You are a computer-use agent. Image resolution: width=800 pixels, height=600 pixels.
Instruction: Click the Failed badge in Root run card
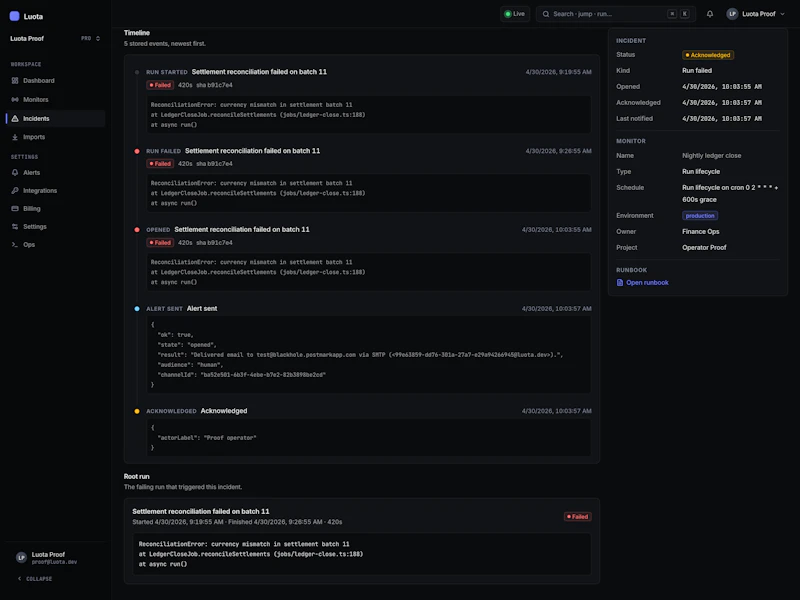point(577,517)
